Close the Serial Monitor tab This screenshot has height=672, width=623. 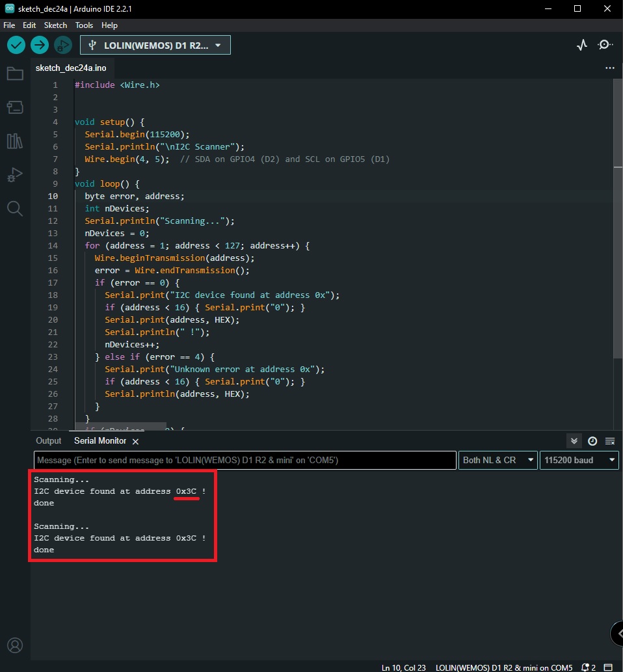pyautogui.click(x=135, y=442)
